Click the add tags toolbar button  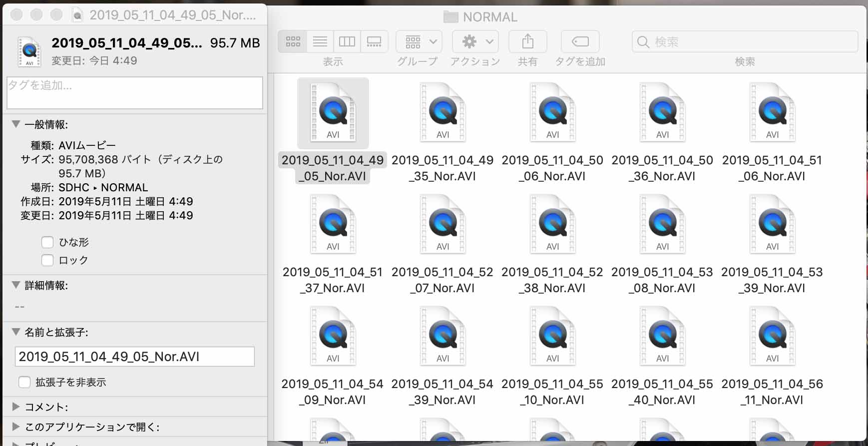tap(580, 41)
